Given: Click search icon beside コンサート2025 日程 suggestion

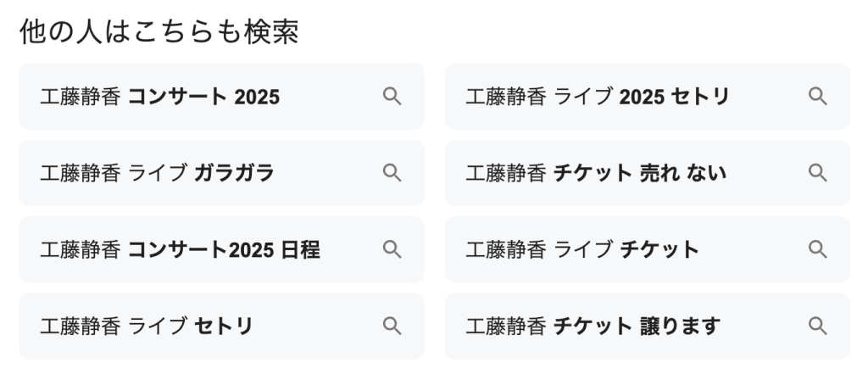Looking at the screenshot, I should tap(392, 249).
